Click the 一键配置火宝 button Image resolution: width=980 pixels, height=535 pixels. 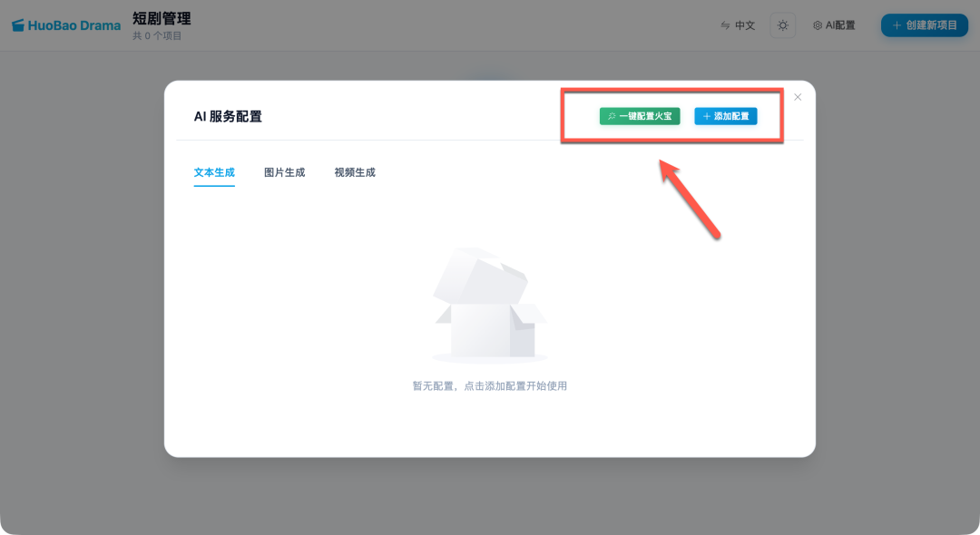(639, 116)
